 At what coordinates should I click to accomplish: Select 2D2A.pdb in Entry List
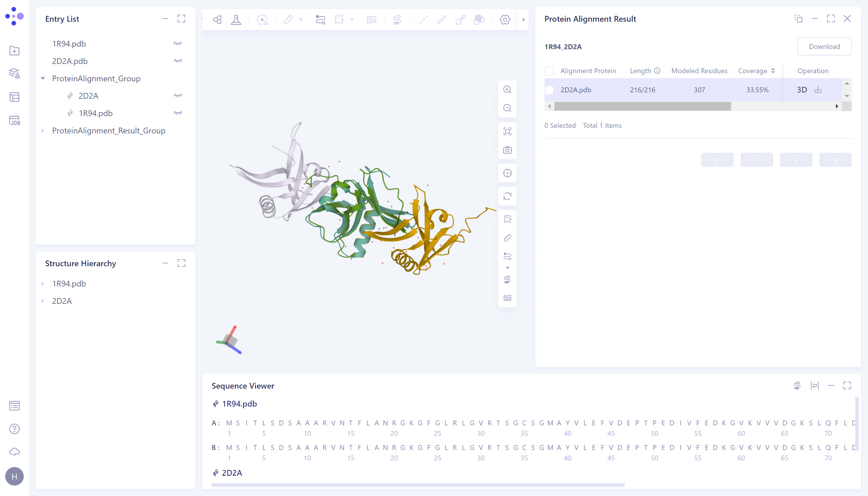70,61
